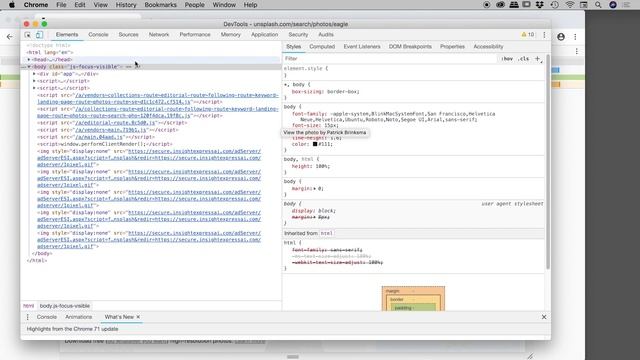This screenshot has height=360, width=640.
Task: Click Chrome back arrow behind DevTools
Action: click(x=10, y=37)
